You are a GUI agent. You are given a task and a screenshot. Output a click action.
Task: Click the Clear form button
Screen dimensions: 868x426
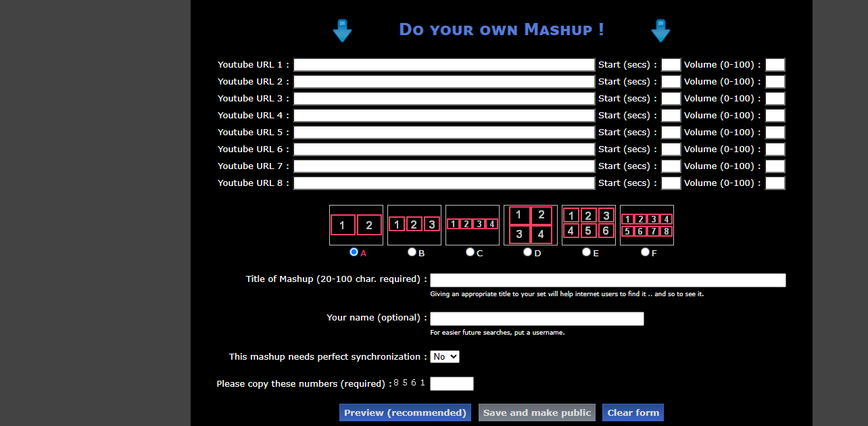[x=633, y=412]
